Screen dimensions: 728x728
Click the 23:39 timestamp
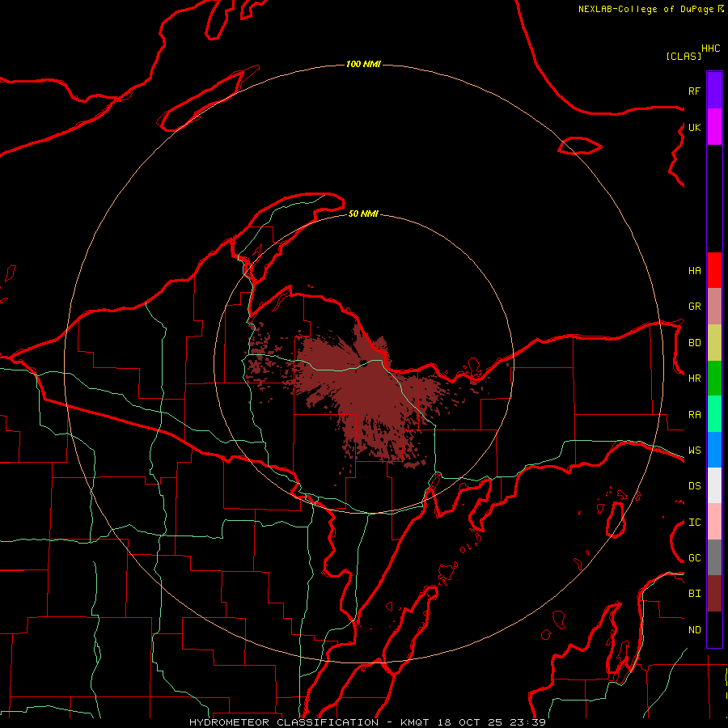click(528, 722)
